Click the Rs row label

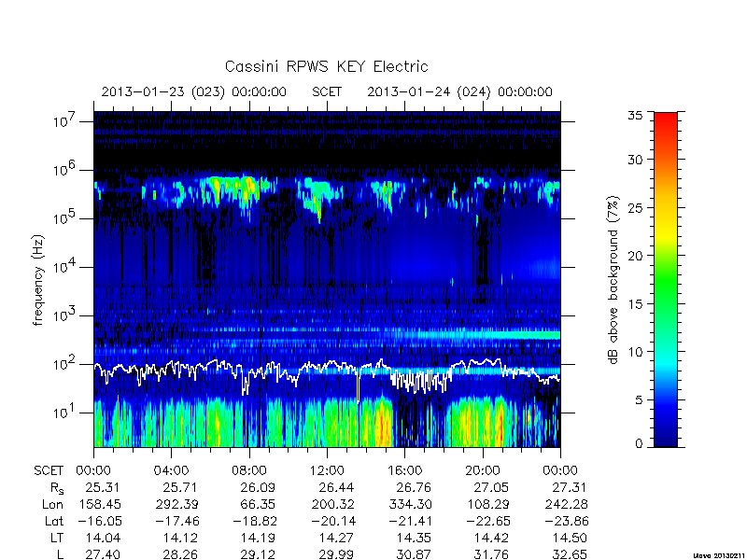click(x=57, y=488)
